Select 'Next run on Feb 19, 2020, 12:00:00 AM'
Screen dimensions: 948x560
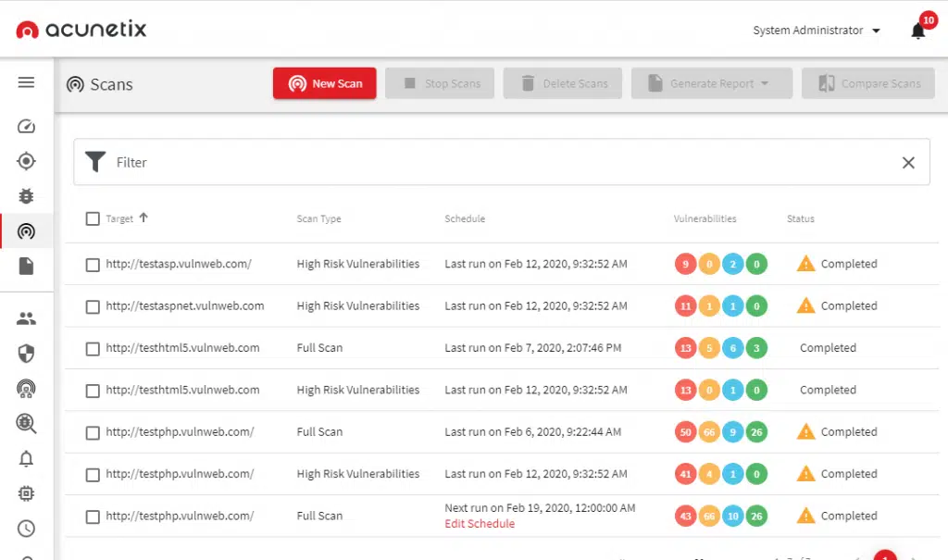coord(540,508)
